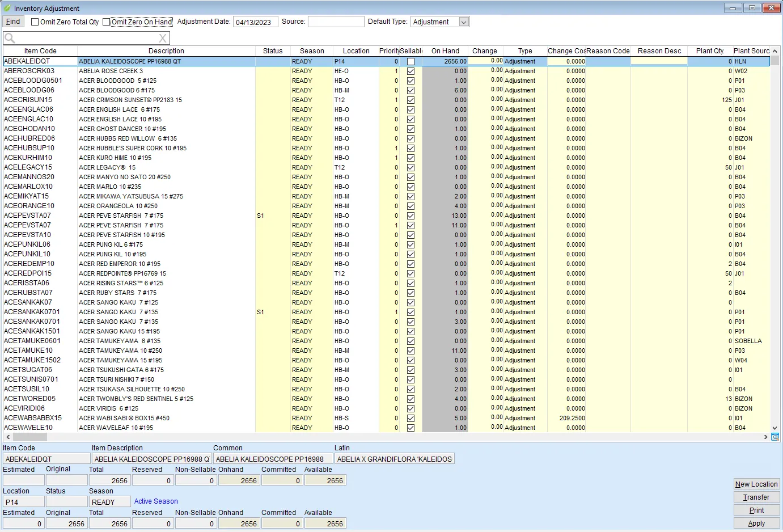Click Plant Qty 125 for ACECRISUN15

(727, 100)
